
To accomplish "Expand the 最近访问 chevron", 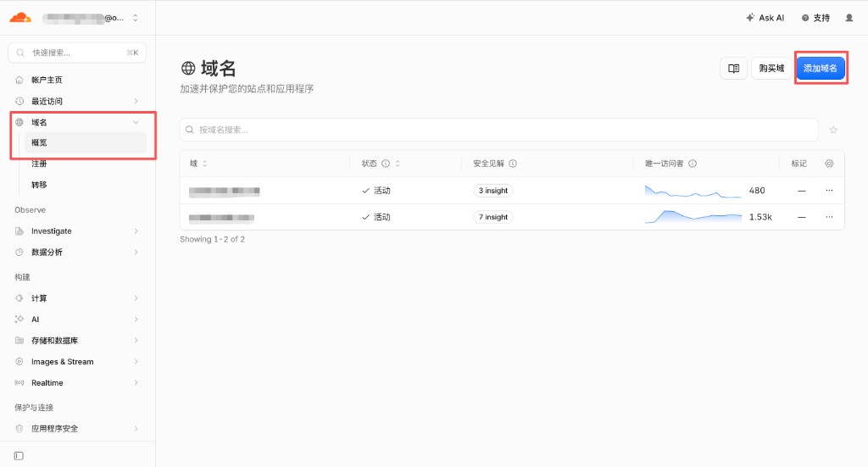I will tap(136, 101).
